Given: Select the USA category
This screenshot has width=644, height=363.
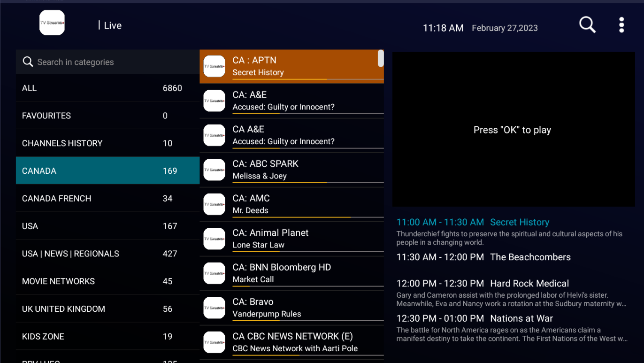Looking at the screenshot, I should pyautogui.click(x=108, y=226).
